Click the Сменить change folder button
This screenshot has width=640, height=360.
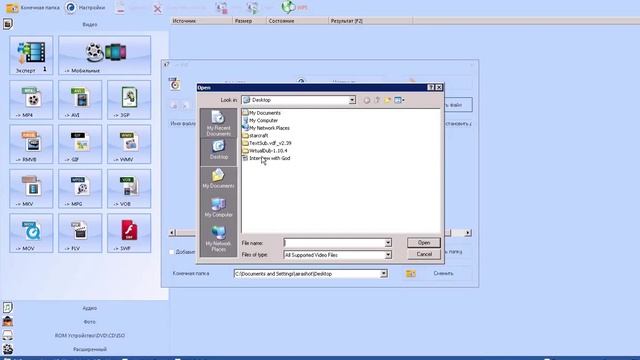pos(443,273)
